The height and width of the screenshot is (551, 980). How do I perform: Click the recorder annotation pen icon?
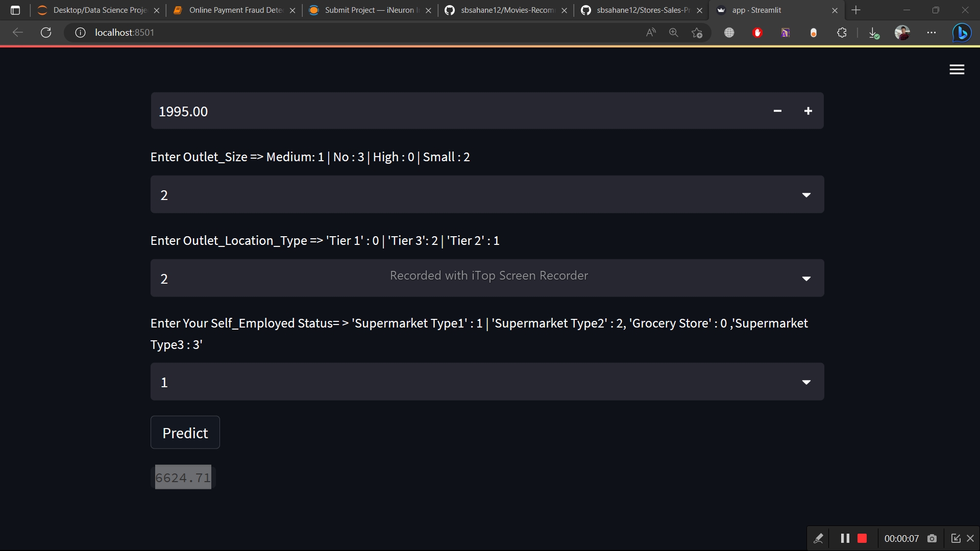(x=818, y=538)
